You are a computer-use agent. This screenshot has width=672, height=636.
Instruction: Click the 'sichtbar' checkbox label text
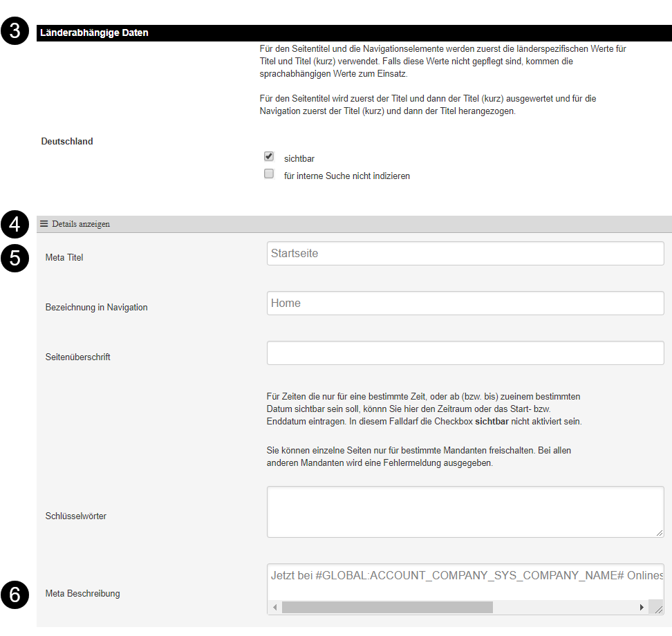tap(299, 159)
